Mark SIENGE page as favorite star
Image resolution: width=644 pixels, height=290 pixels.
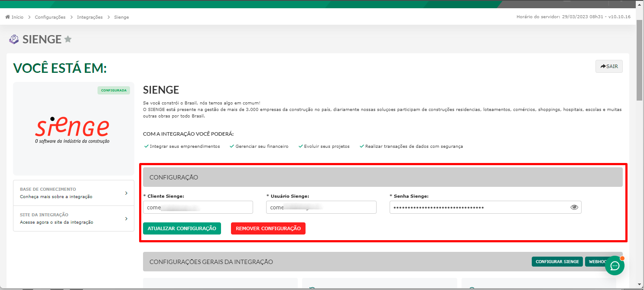click(68, 39)
